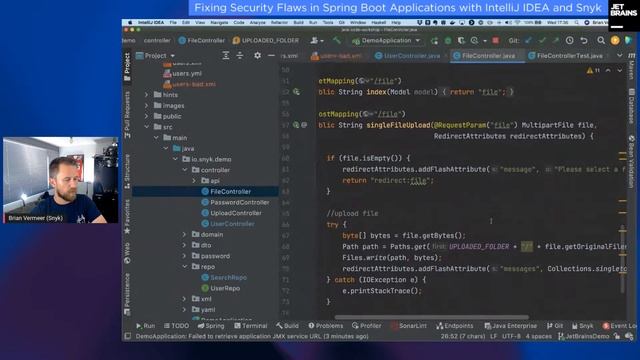Click UTF-8 encoding in status bar
640x360 pixels.
(511, 336)
